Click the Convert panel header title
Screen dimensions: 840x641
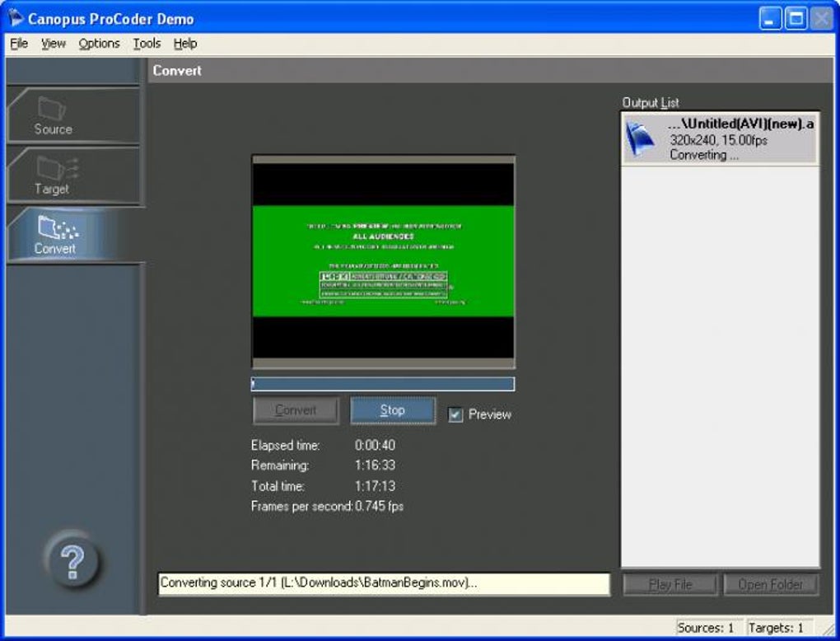pos(177,71)
